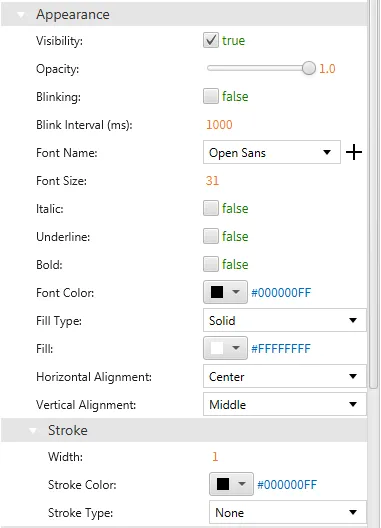This screenshot has width=381, height=528.
Task: Enable the Italic checkbox
Action: (x=211, y=208)
